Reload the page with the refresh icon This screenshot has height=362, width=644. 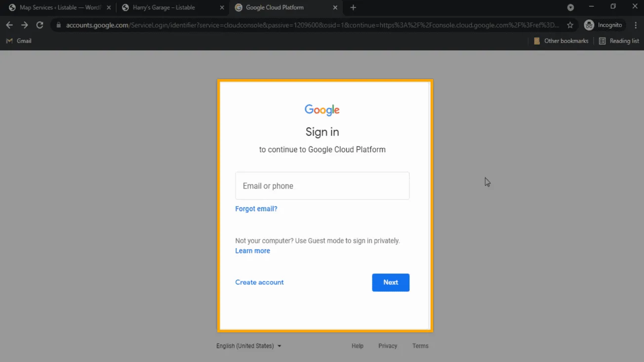pyautogui.click(x=40, y=25)
